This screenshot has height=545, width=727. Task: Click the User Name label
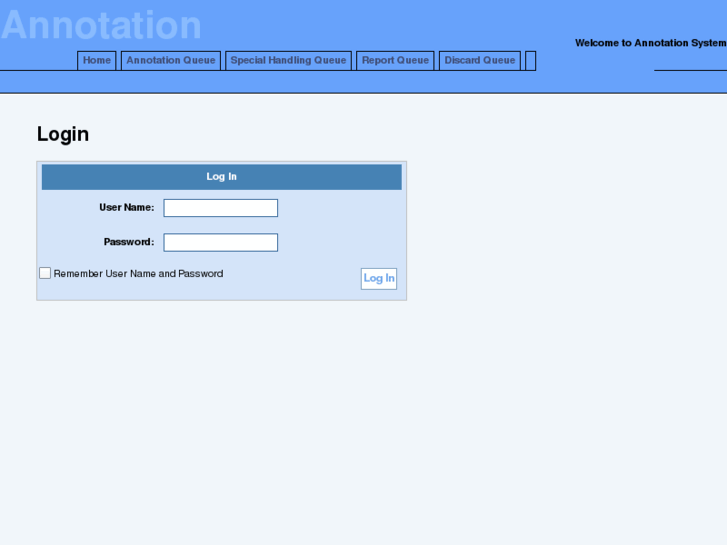coord(127,207)
